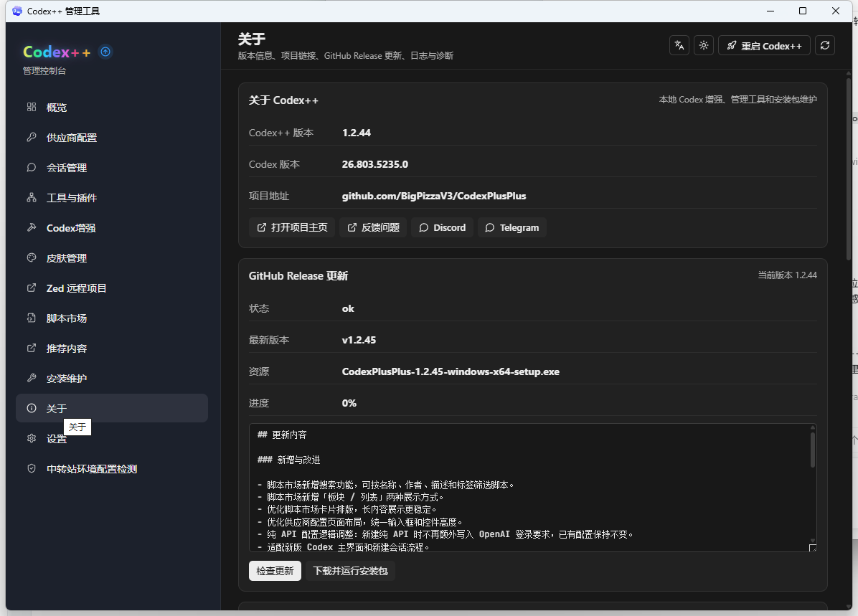Go to 脚本市场
This screenshot has height=616, width=858.
coord(112,318)
